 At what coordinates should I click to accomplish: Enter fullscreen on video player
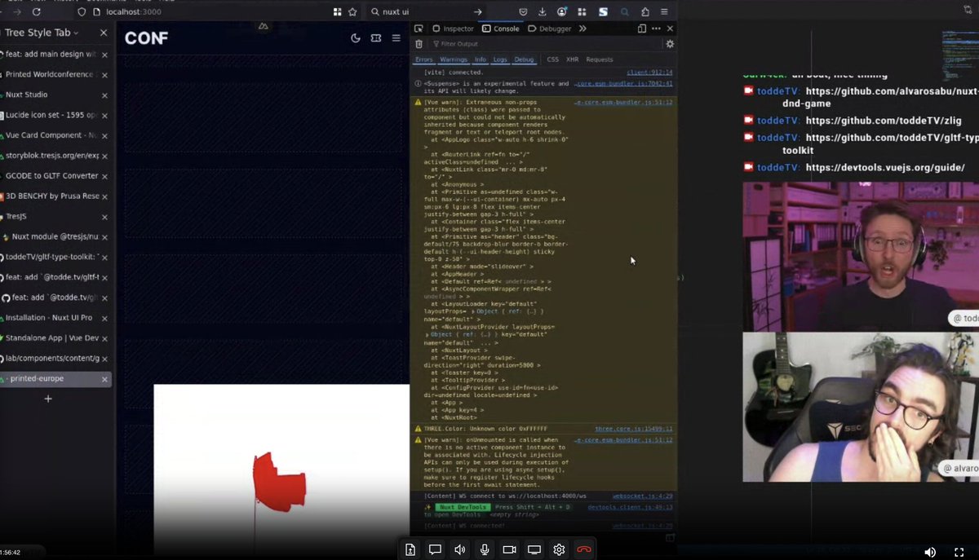(959, 552)
